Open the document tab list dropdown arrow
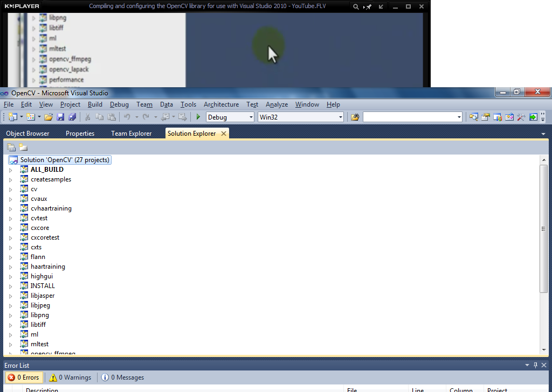This screenshot has width=552, height=392. [543, 134]
